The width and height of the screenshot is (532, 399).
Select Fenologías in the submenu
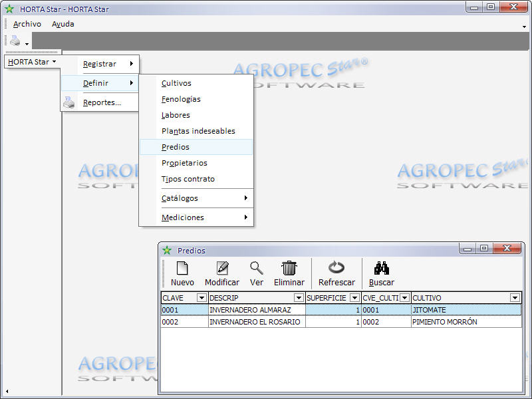pyautogui.click(x=196, y=99)
